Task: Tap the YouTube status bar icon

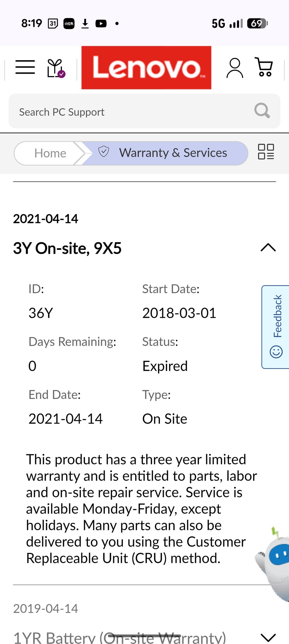Action: click(101, 23)
